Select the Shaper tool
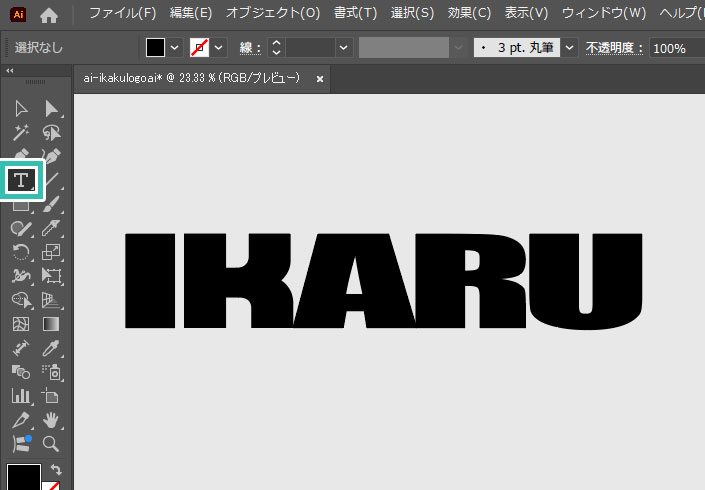This screenshot has width=705, height=490. pyautogui.click(x=21, y=228)
